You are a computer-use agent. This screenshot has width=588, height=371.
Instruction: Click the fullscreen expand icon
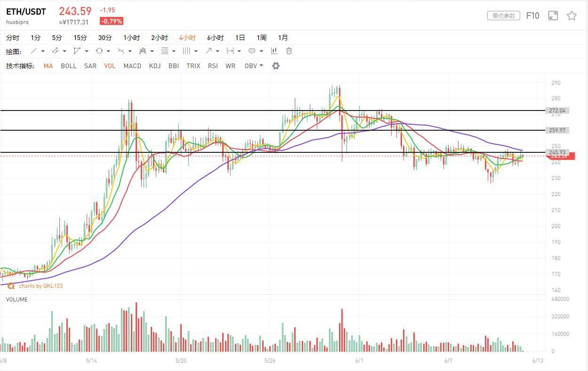point(553,15)
